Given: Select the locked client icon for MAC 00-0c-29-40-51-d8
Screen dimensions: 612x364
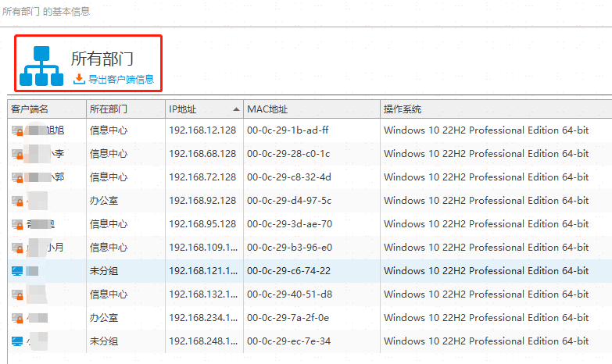Looking at the screenshot, I should 18,294.
